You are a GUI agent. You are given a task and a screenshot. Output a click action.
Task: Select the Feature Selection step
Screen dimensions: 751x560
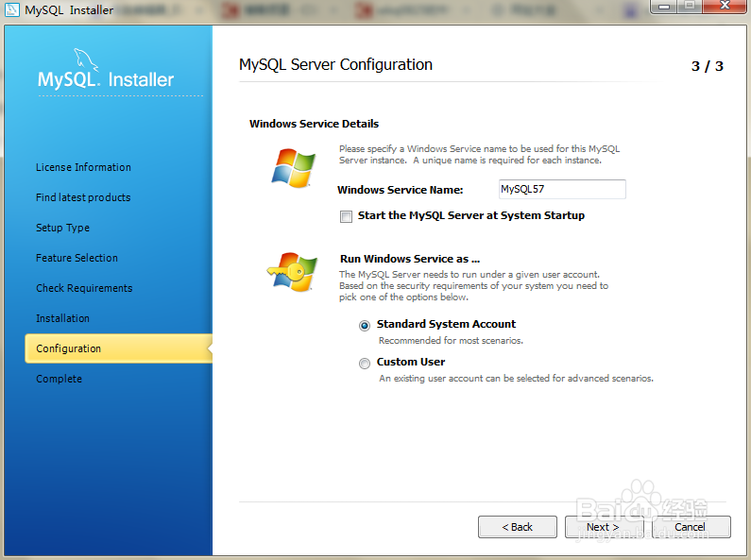77,258
